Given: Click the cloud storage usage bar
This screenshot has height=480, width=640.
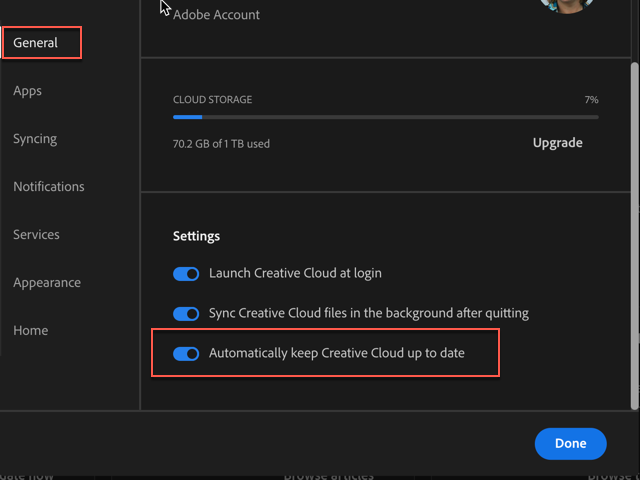Looking at the screenshot, I should pyautogui.click(x=386, y=117).
